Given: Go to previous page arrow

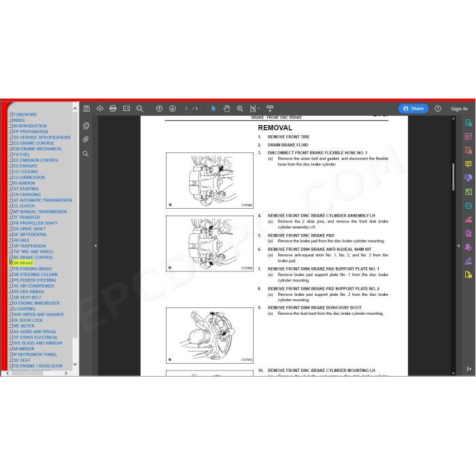Looking at the screenshot, I should [159, 108].
